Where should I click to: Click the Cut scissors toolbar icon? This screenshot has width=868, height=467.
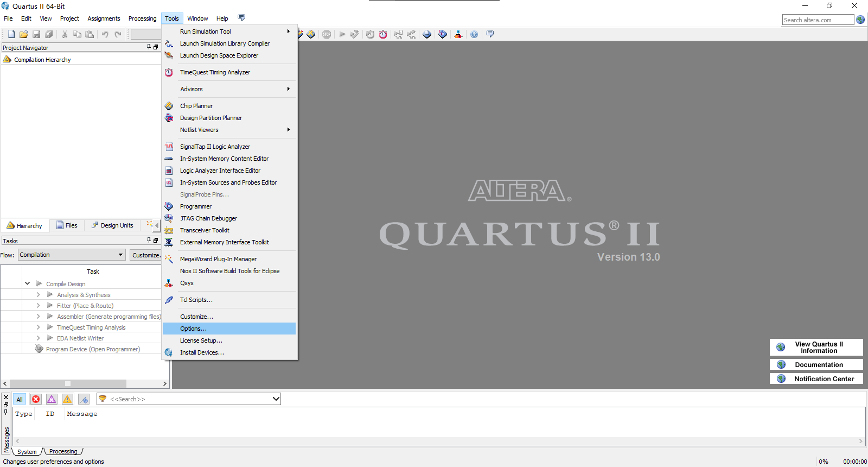point(65,34)
